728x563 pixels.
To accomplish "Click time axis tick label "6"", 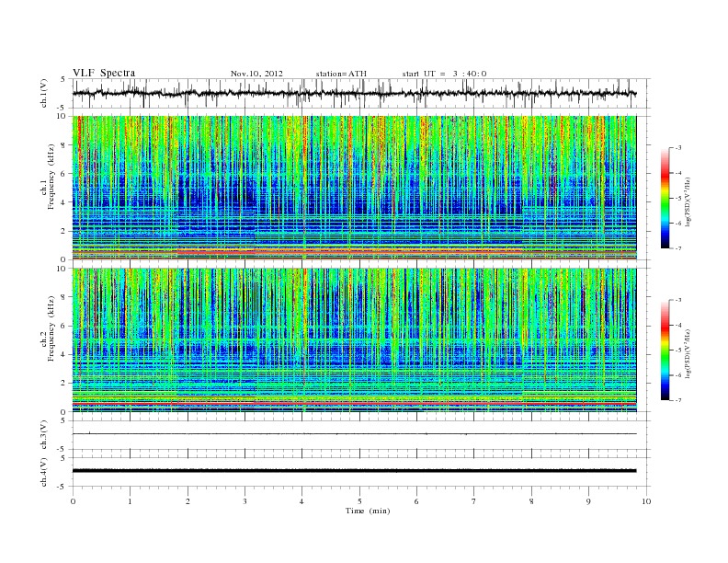I will click(x=416, y=501).
